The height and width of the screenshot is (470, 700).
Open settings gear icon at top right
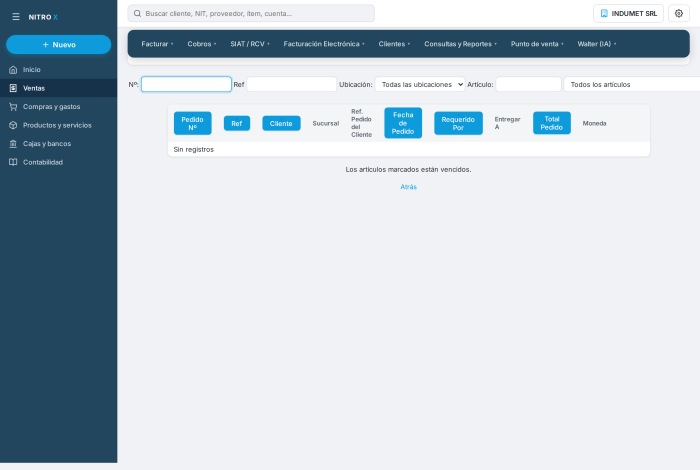click(679, 13)
